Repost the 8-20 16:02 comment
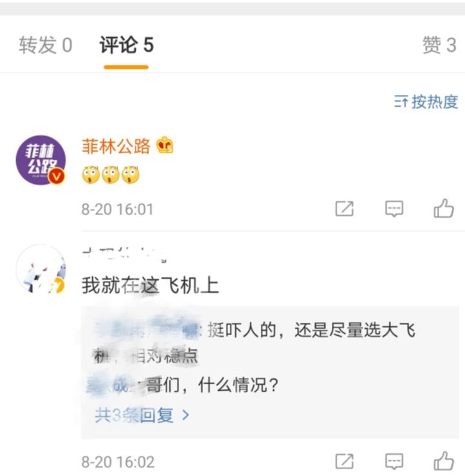465x476 pixels. pos(344,461)
